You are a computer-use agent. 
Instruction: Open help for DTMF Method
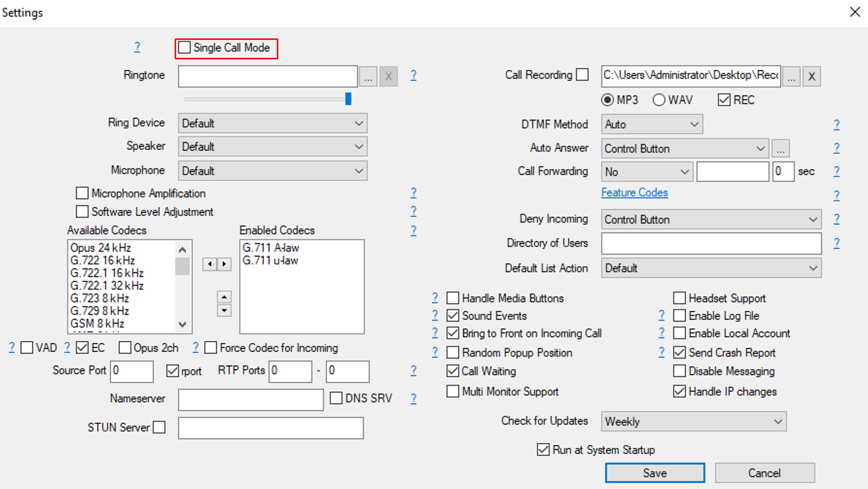coord(836,125)
